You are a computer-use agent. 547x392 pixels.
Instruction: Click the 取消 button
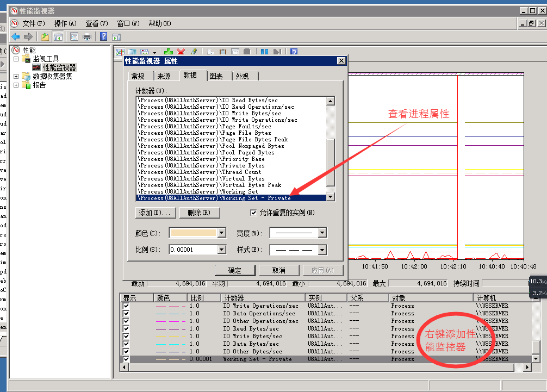pyautogui.click(x=279, y=270)
